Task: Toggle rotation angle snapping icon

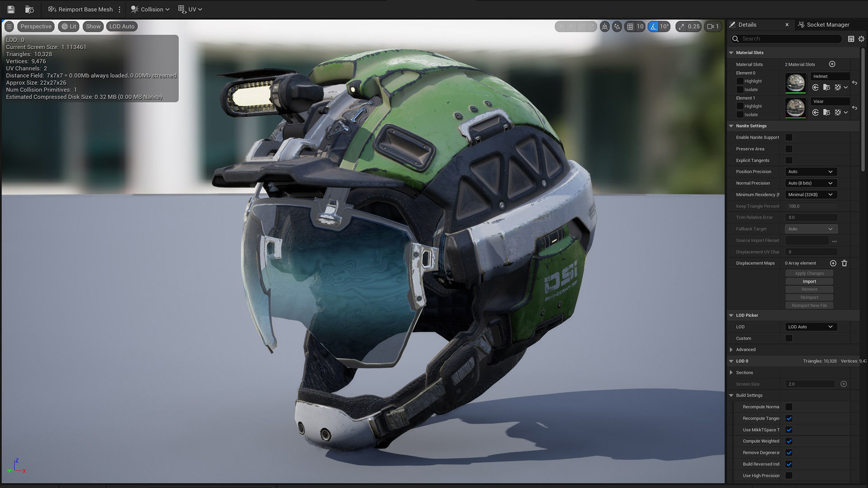Action: pos(653,26)
